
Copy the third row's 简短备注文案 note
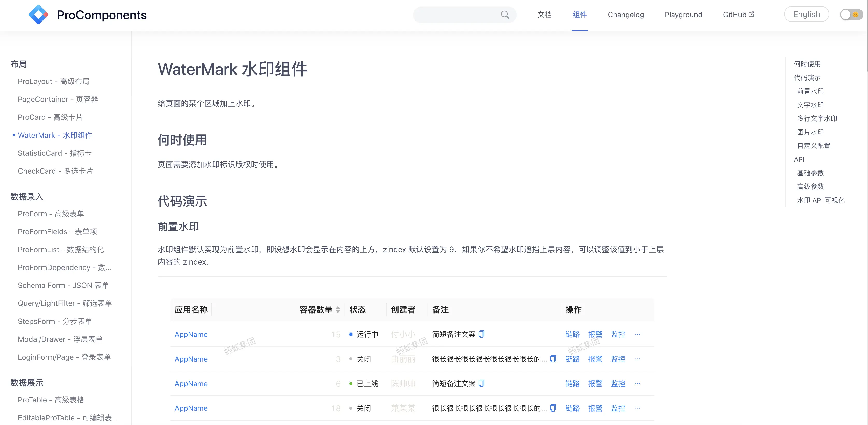click(x=481, y=383)
